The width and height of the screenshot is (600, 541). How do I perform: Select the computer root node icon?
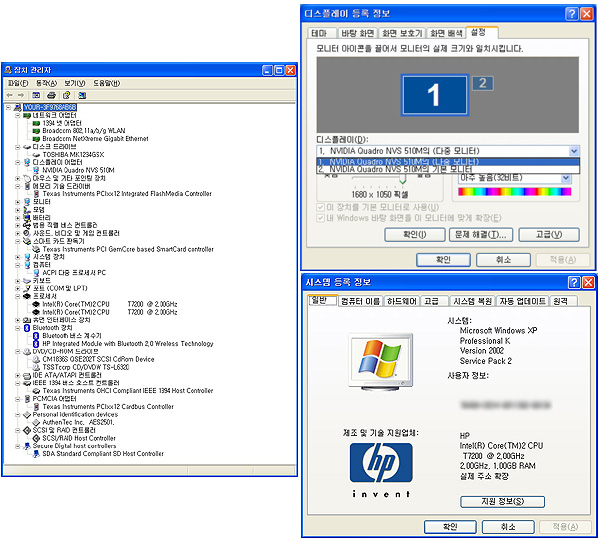pos(18,107)
